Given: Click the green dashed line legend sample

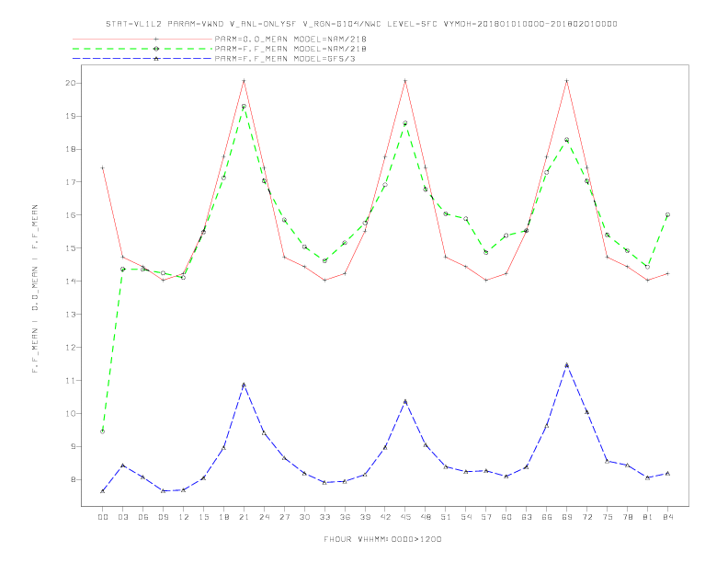Looking at the screenshot, I should (x=142, y=49).
